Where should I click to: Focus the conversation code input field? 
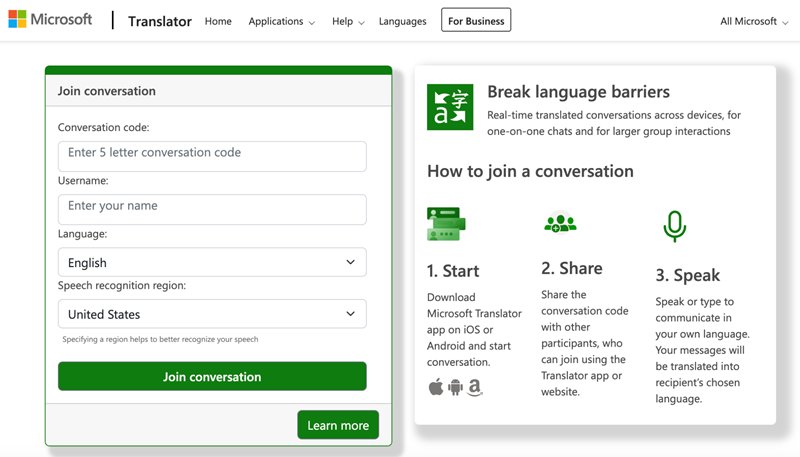click(212, 156)
